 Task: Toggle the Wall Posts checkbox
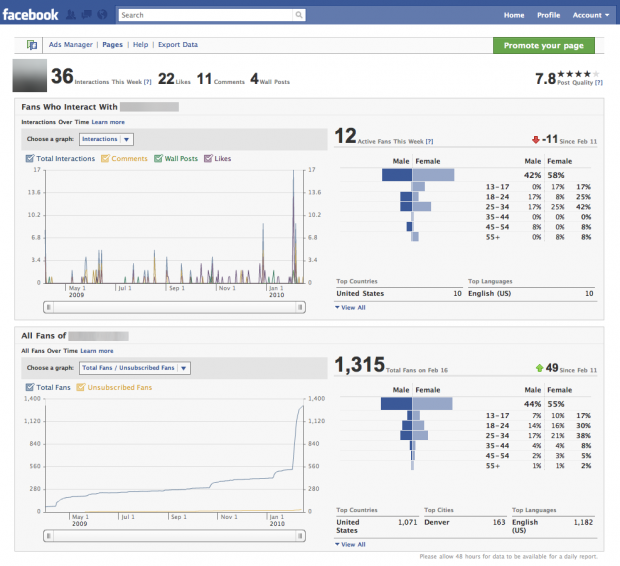[x=158, y=159]
